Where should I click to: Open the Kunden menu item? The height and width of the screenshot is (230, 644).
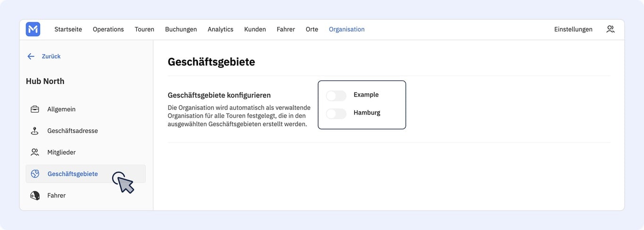click(255, 29)
